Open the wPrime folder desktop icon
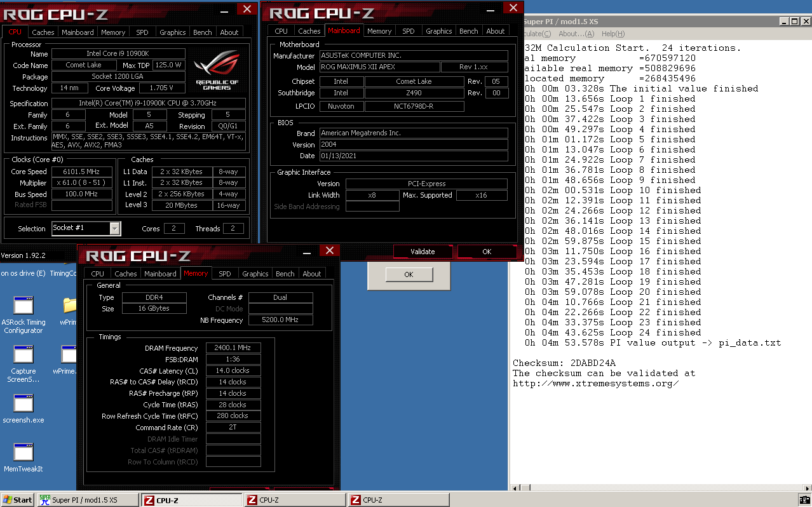 69,311
